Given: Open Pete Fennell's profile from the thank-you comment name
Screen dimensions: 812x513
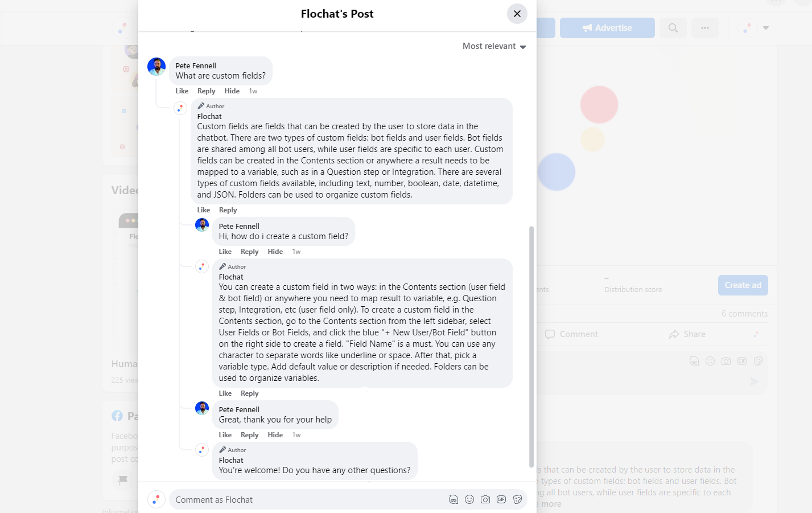Looking at the screenshot, I should (239, 409).
